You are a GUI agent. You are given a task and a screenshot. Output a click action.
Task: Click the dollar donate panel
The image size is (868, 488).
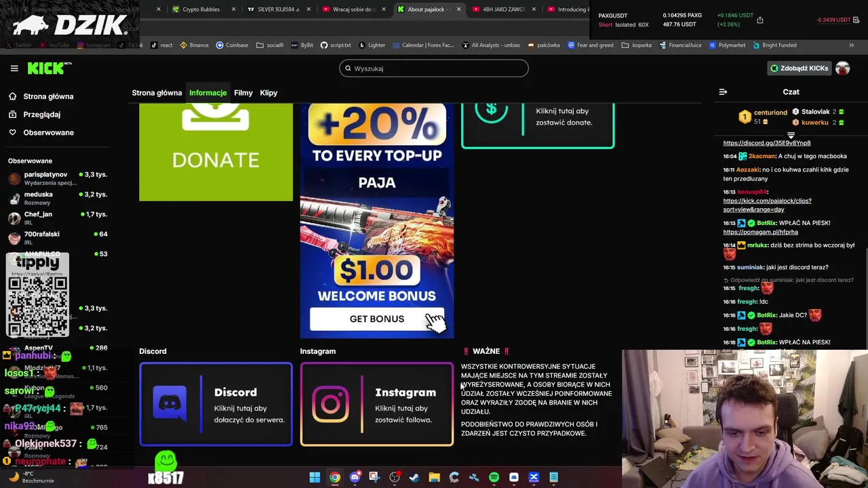point(538,125)
